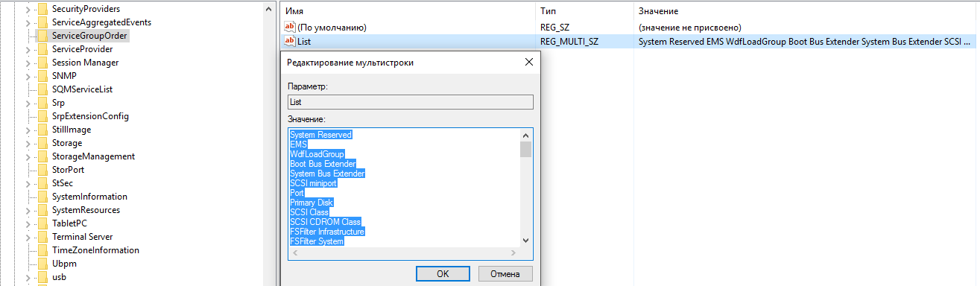This screenshot has width=980, height=286.
Task: Select the TabletPC folder icon
Action: pyautogui.click(x=43, y=223)
